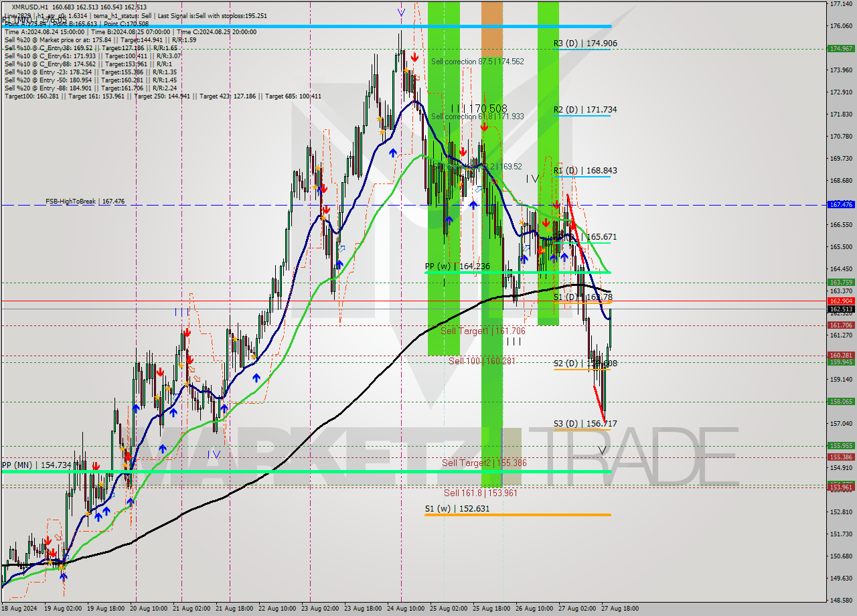Image resolution: width=857 pixels, height=616 pixels.
Task: Select the S3 (D) | 156.717 support label
Action: click(x=585, y=424)
